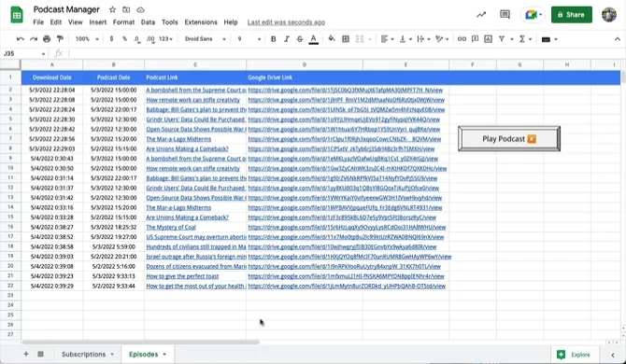Open the Droid Sans font dropdown
The width and height of the screenshot is (626, 364).
pos(206,39)
